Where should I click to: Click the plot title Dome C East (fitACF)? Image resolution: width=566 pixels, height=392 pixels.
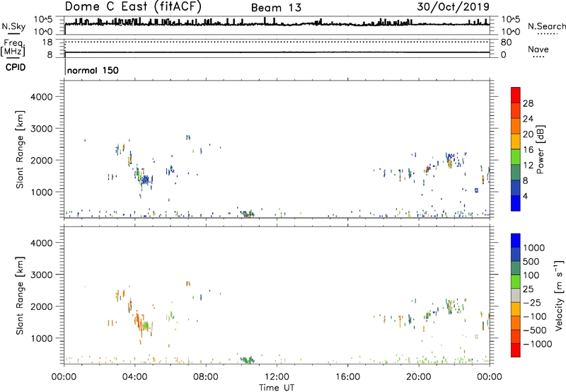coord(133,6)
